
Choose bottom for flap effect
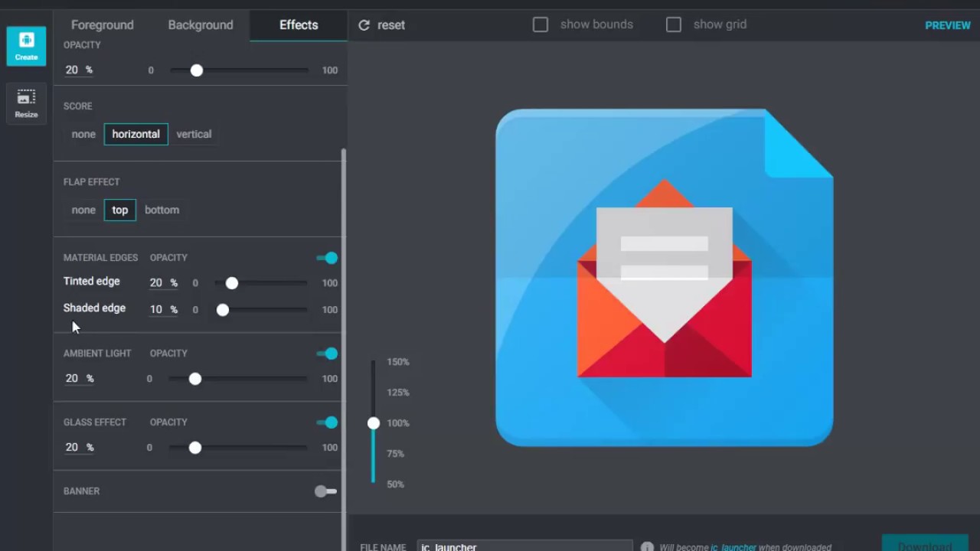pyautogui.click(x=162, y=210)
